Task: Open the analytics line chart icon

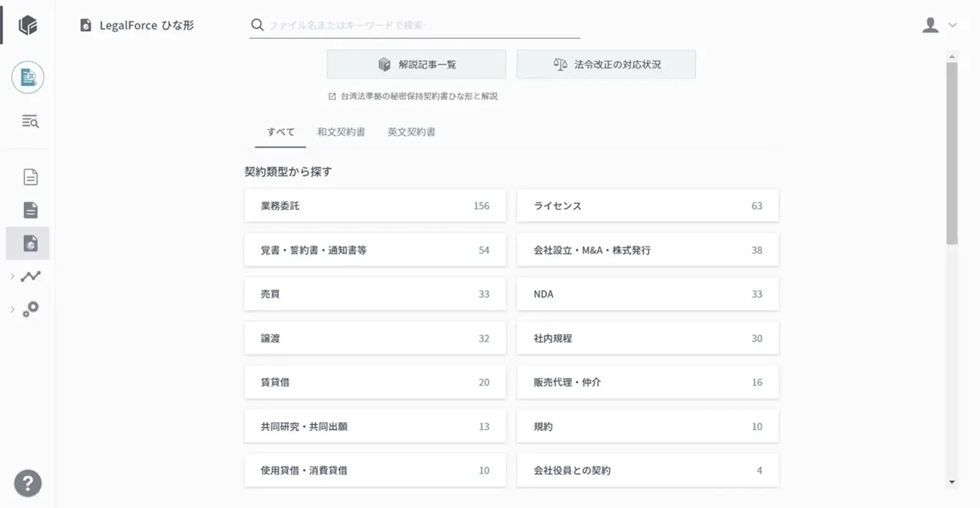Action: pos(31,276)
